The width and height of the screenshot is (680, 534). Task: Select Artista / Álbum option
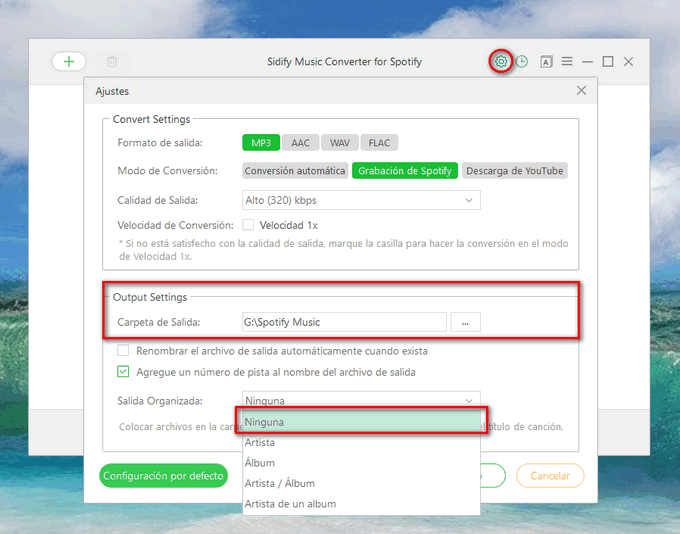click(361, 483)
